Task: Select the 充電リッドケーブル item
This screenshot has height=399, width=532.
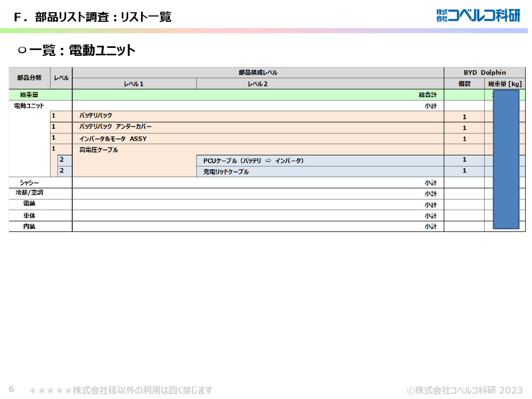Action: 226,172
